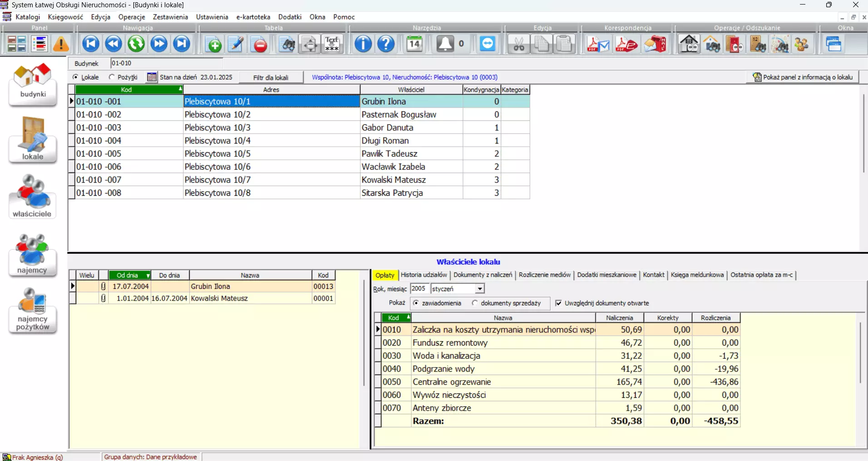Search table with document binoculars icon
868x461 pixels.
click(287, 45)
